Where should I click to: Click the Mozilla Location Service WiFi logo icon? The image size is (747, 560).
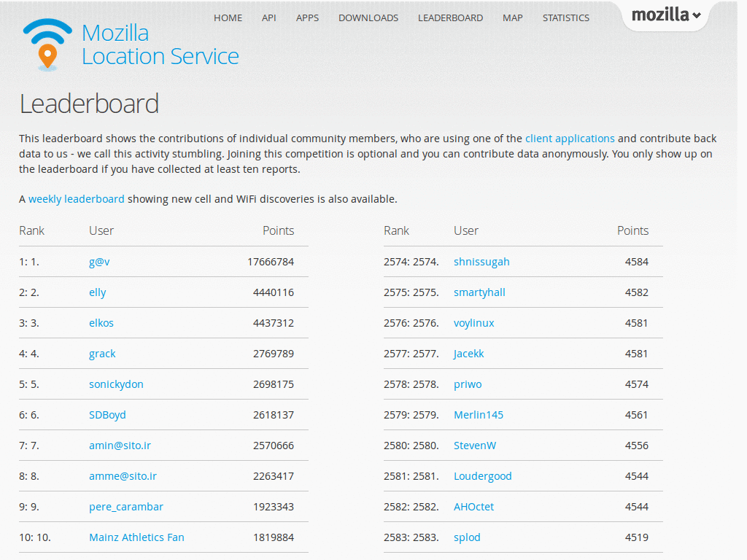coord(47,44)
